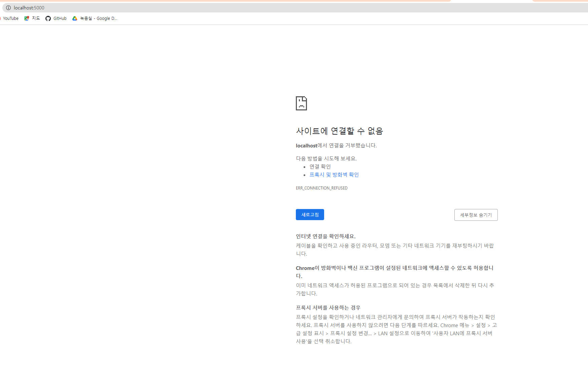
Task: Click the bold localhost text in the error message
Action: (307, 145)
